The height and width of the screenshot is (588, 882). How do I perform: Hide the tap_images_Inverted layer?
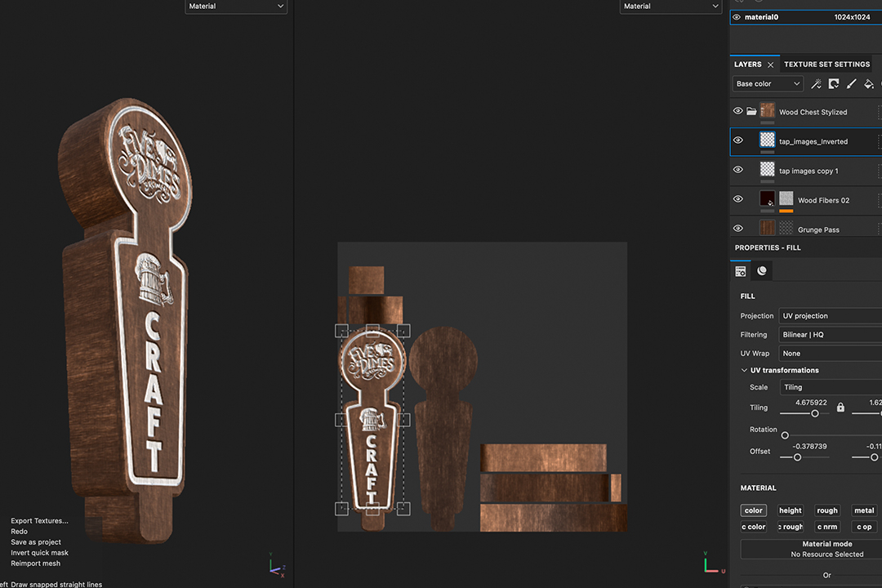pos(738,140)
